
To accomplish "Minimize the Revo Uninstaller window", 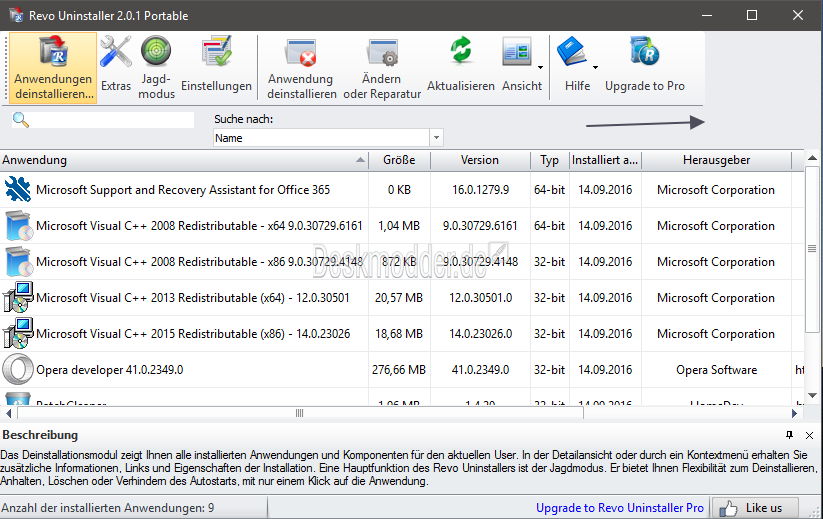I will click(707, 15).
